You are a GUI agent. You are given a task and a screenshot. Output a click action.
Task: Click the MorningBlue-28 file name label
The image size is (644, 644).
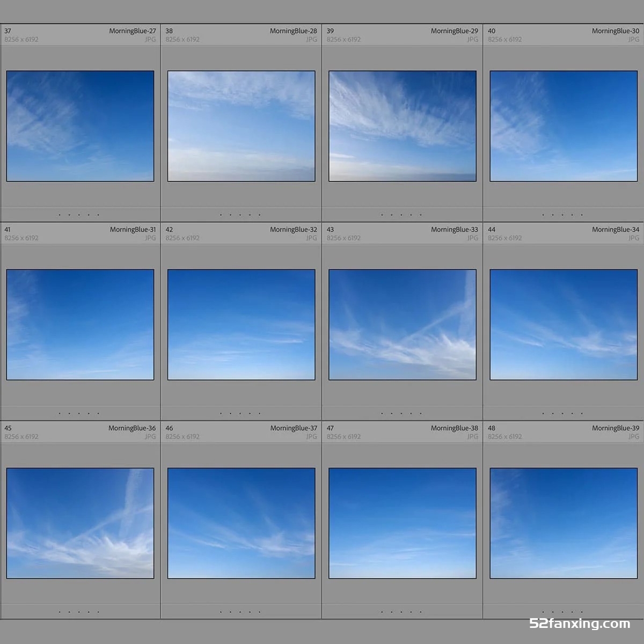pyautogui.click(x=294, y=31)
